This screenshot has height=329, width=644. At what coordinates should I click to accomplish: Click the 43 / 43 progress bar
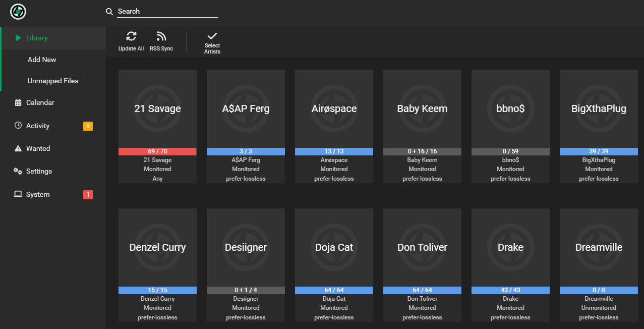510,290
